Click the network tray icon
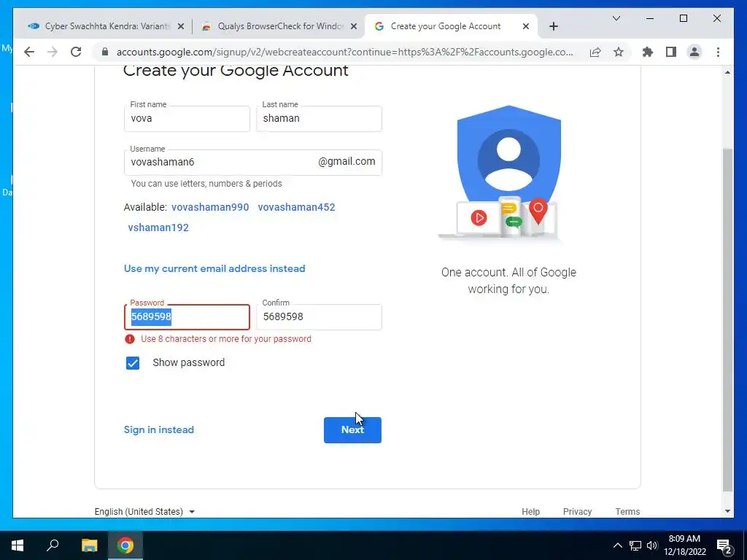The height and width of the screenshot is (560, 747). pyautogui.click(x=635, y=545)
